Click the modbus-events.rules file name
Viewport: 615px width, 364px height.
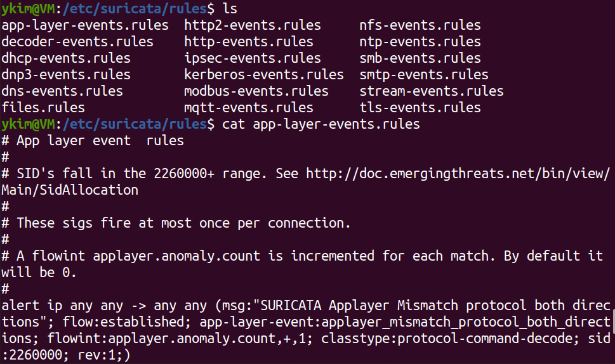click(x=256, y=91)
